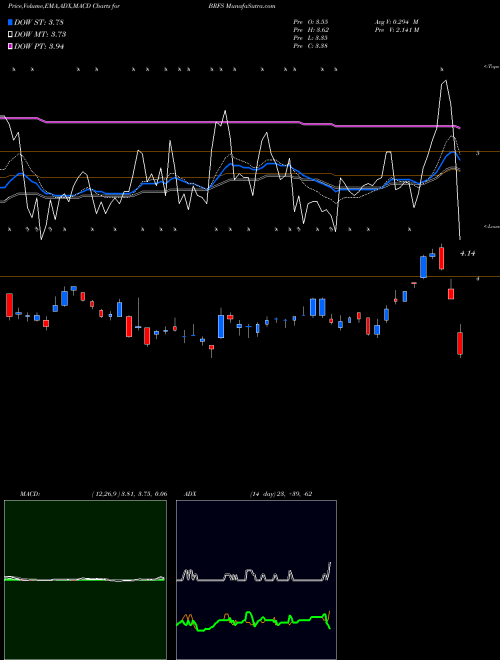The width and height of the screenshot is (500, 660).
Task: Open the dark blue ADX indicator panel
Action: [256, 580]
